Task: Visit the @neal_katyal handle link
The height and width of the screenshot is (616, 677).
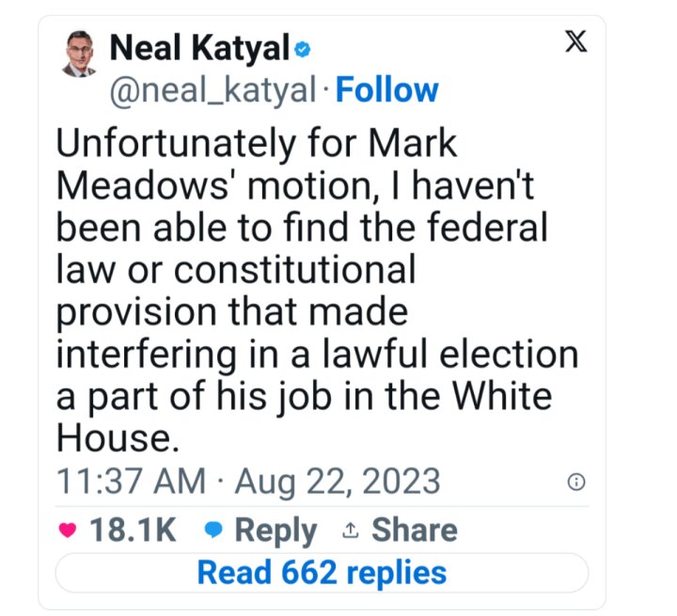Action: [213, 90]
